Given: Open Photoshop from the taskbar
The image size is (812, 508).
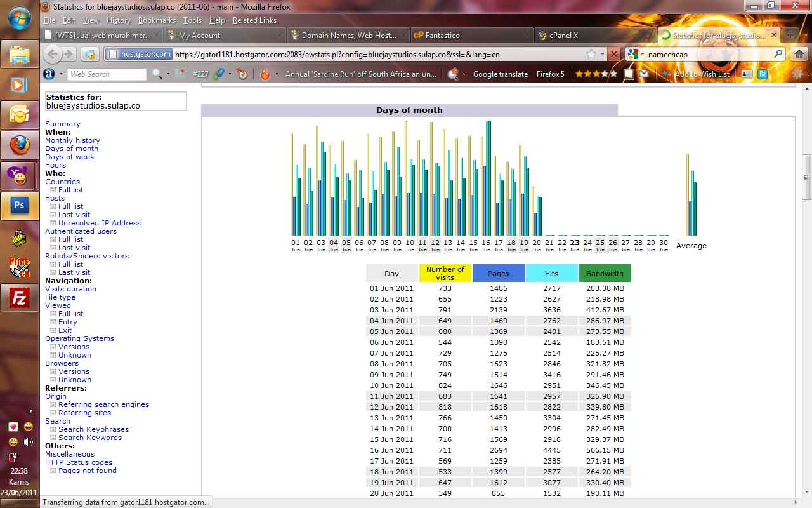Looking at the screenshot, I should point(20,206).
